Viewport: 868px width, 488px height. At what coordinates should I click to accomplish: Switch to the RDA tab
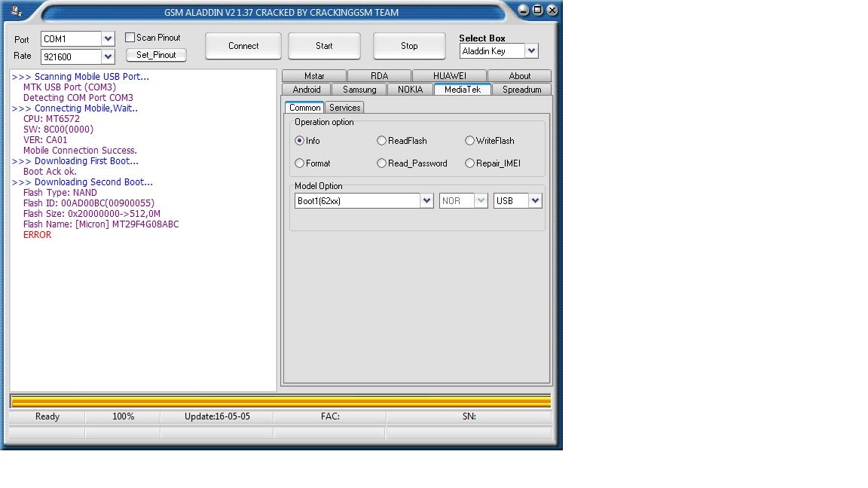pos(379,76)
